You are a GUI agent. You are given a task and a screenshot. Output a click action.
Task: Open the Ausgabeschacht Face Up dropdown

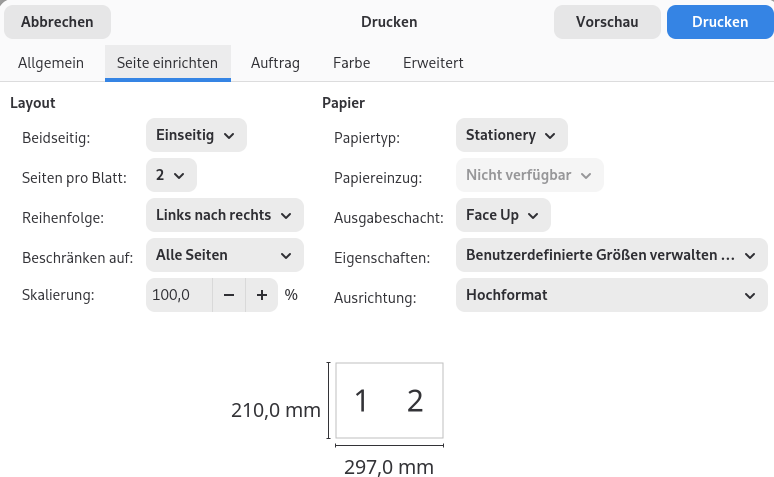pyautogui.click(x=502, y=215)
